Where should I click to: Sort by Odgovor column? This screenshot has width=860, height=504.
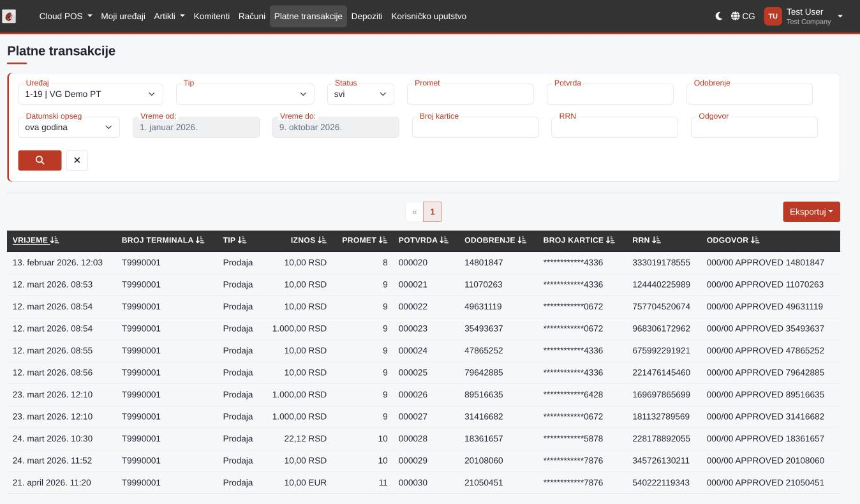pyautogui.click(x=734, y=240)
